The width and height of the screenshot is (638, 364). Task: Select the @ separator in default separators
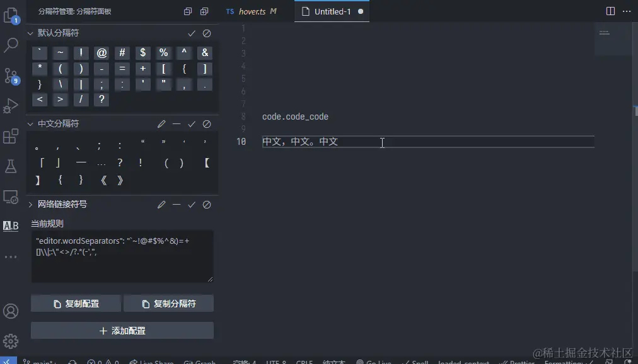(x=101, y=52)
